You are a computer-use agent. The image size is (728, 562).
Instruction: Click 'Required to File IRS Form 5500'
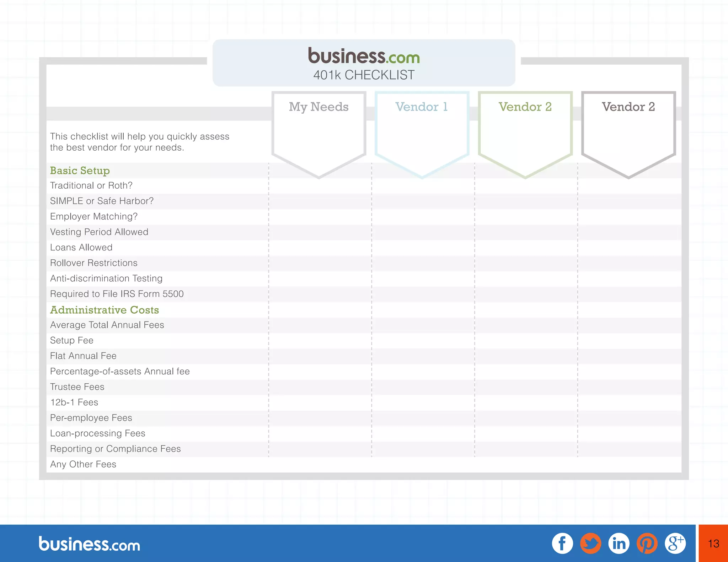click(x=117, y=294)
